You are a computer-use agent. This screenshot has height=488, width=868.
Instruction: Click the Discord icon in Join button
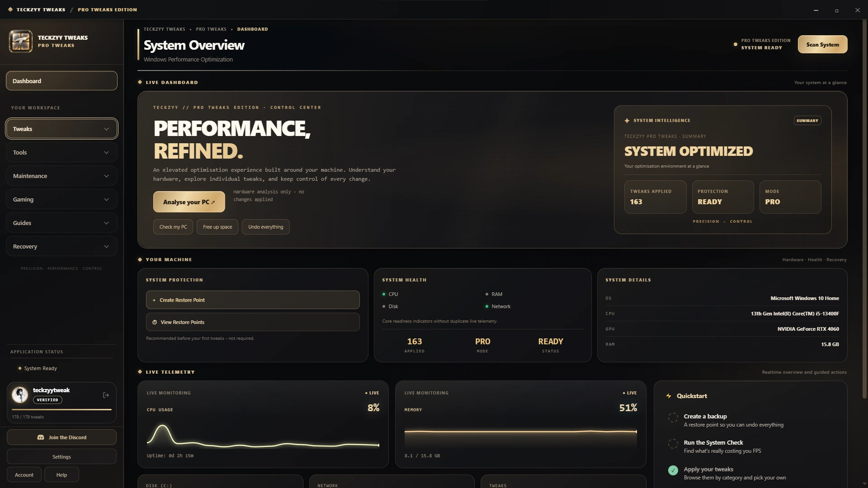[x=41, y=437]
